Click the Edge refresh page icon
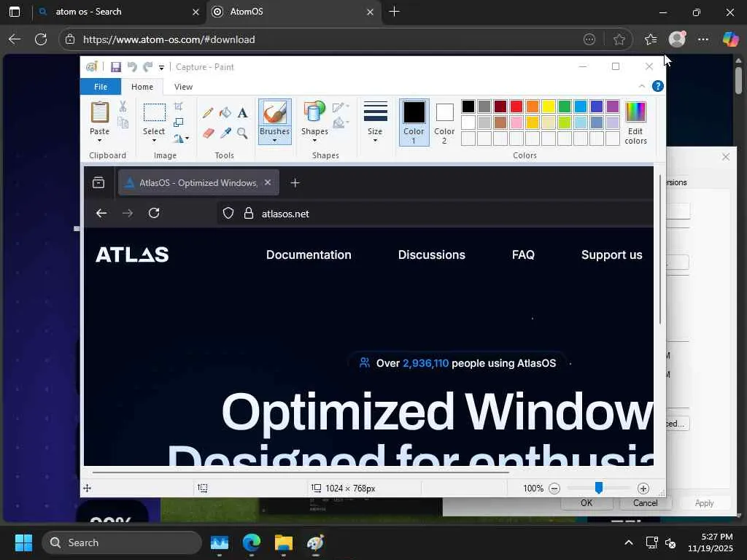 click(x=41, y=39)
